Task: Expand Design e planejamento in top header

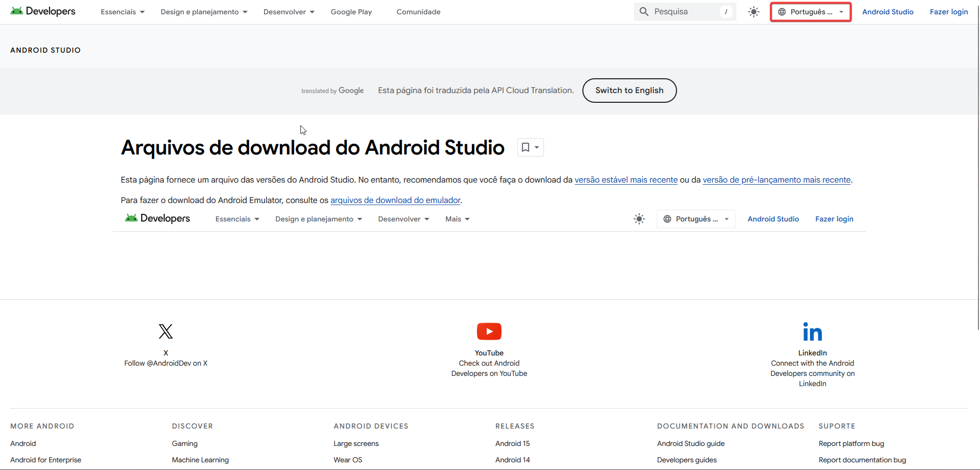Action: [x=204, y=12]
